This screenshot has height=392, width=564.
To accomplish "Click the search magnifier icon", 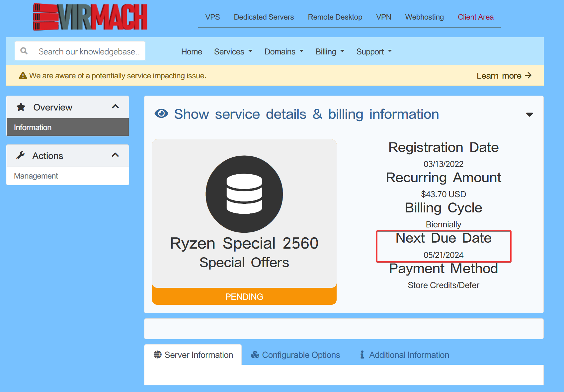I will pos(24,51).
